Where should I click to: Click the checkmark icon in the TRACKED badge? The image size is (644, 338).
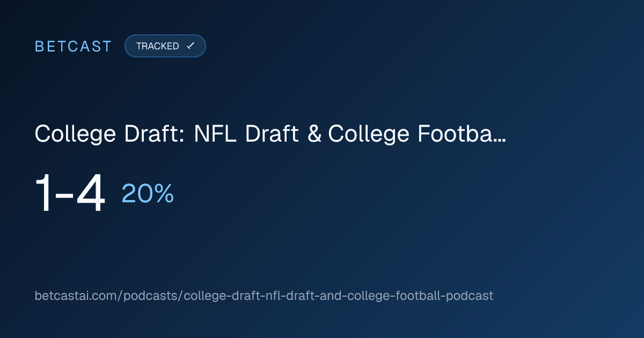(190, 46)
